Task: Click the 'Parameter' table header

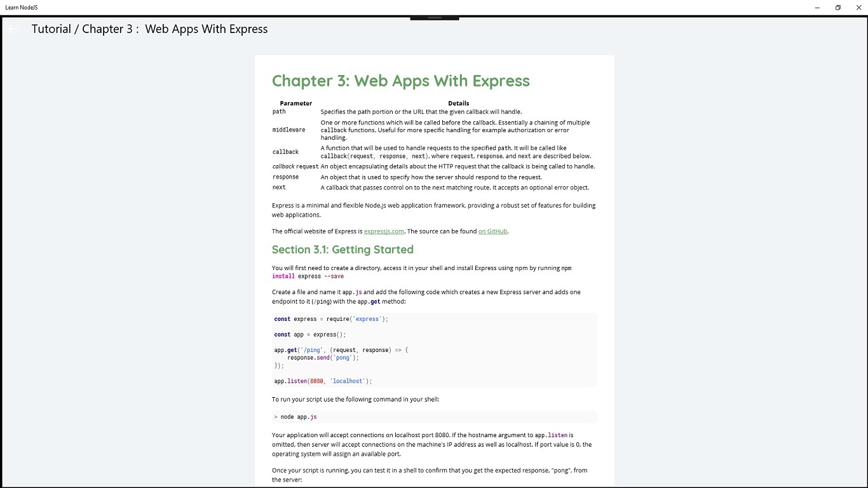Action: click(296, 103)
